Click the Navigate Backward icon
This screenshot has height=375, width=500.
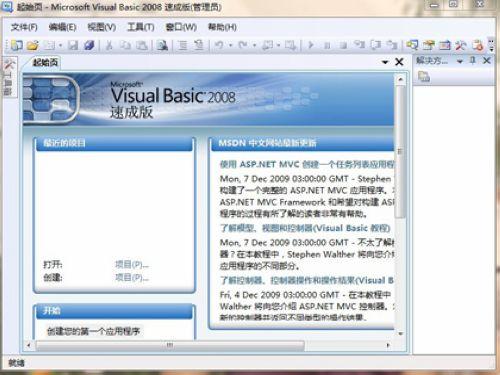coord(267,45)
